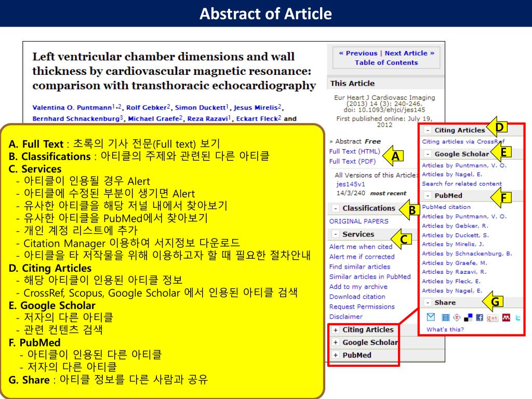Click Search for related content
The height and width of the screenshot is (399, 532).
462,184
